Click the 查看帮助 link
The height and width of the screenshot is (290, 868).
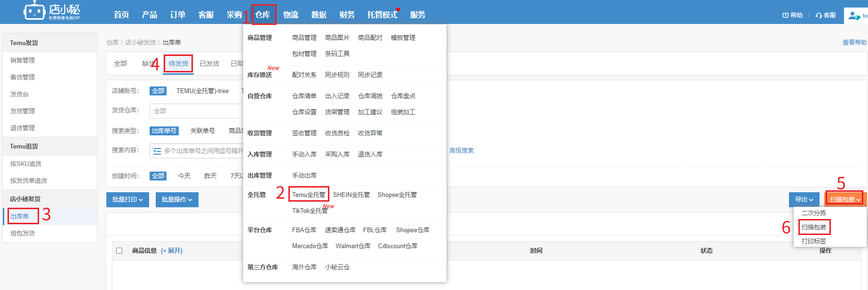click(x=854, y=42)
